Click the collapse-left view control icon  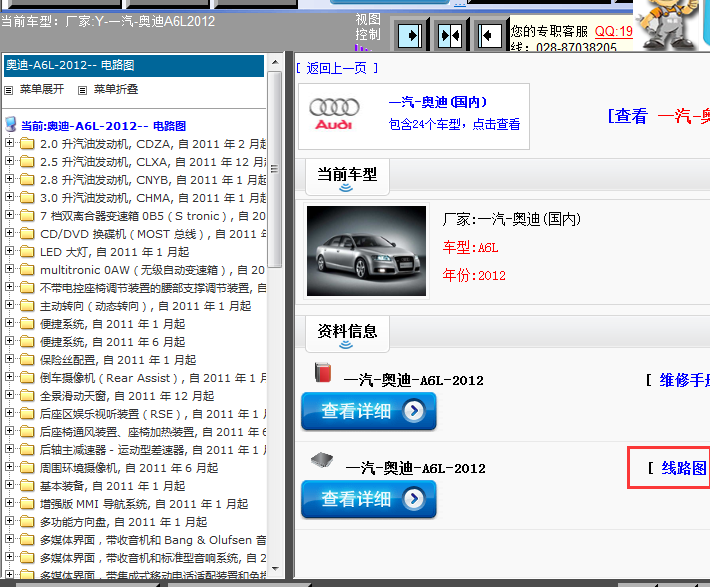coord(490,35)
